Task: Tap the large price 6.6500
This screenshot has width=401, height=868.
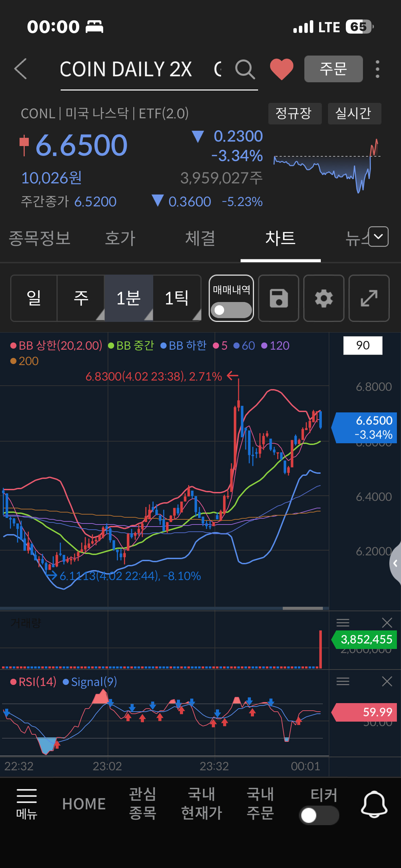Action: coord(82,145)
